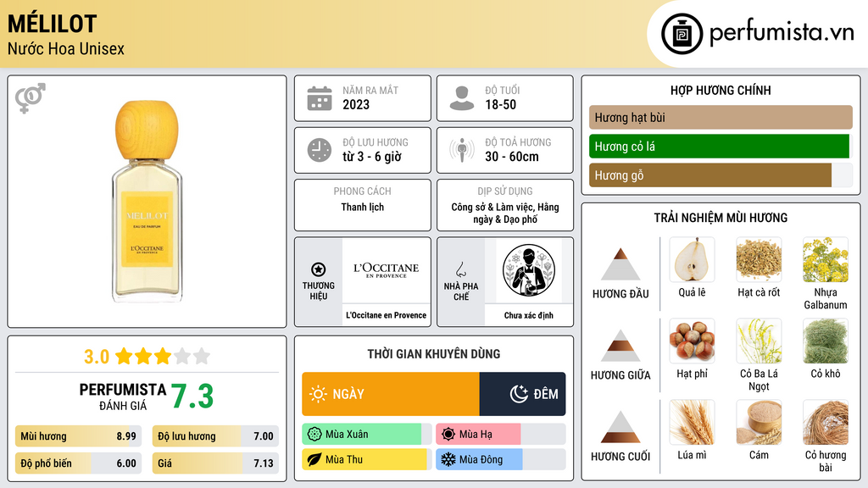Click the Chưa xác định perfumer caption
Screen dimensions: 868x488
(x=529, y=315)
